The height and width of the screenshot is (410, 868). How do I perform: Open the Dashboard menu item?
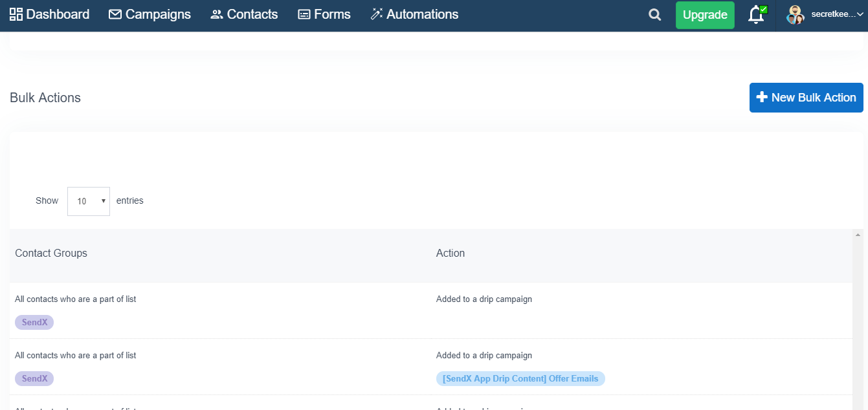click(x=49, y=14)
